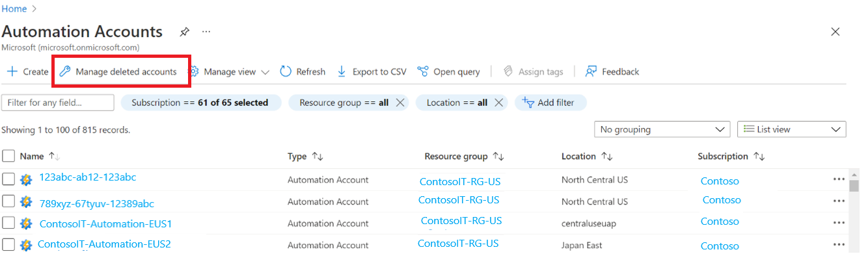Click the centraluseuap location cell
The width and height of the screenshot is (868, 254).
tap(588, 223)
